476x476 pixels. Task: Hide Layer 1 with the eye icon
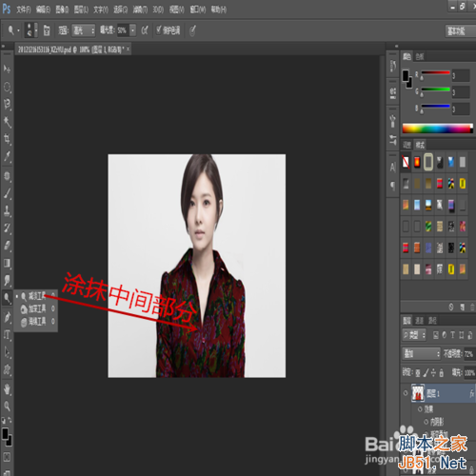(x=406, y=393)
